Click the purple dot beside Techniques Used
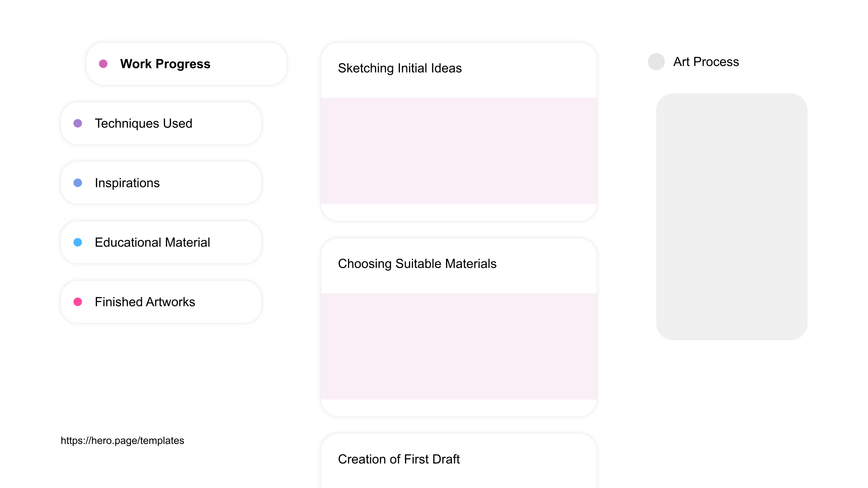Viewport: 868px width, 488px height. coord(78,123)
